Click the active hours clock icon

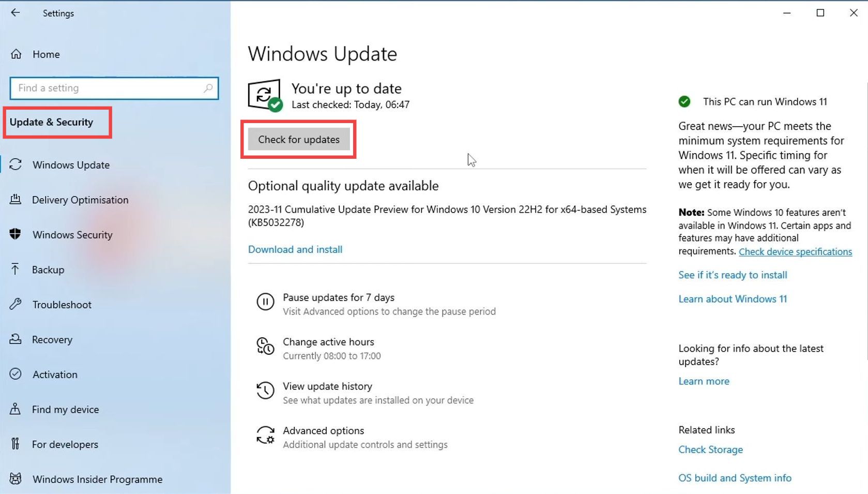pos(265,346)
